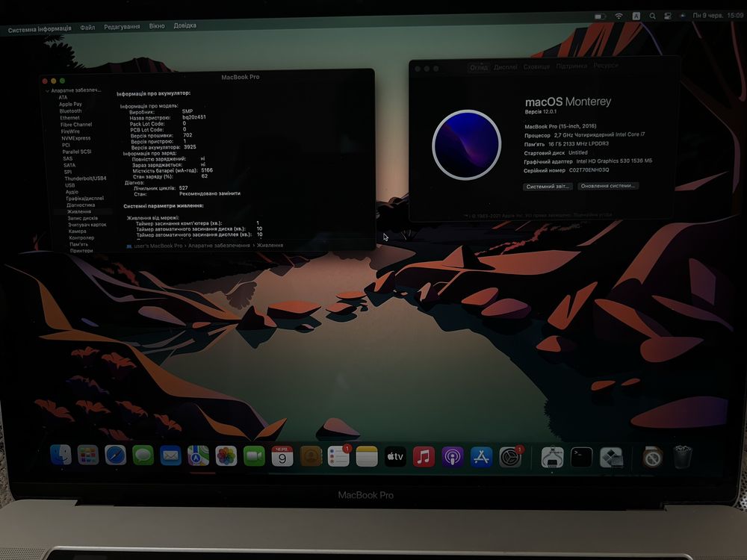
Task: Launch App Store from Dock
Action: pyautogui.click(x=481, y=458)
